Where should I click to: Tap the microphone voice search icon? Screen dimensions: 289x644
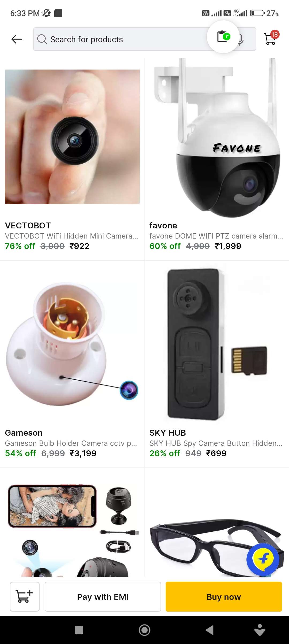click(241, 39)
